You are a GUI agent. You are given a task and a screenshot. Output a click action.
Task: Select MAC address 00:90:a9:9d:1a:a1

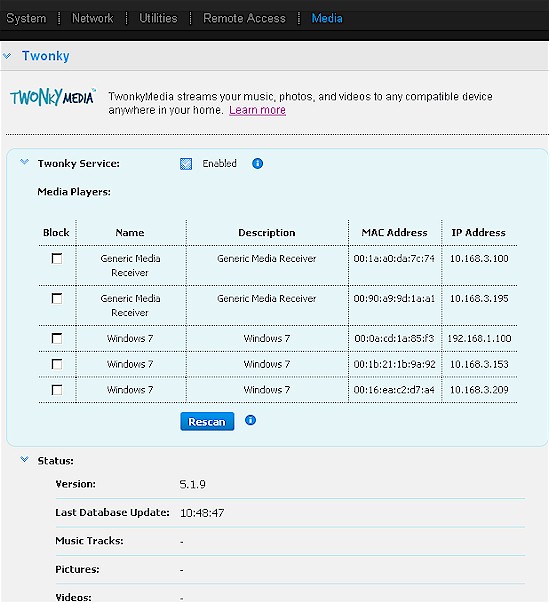pos(394,299)
